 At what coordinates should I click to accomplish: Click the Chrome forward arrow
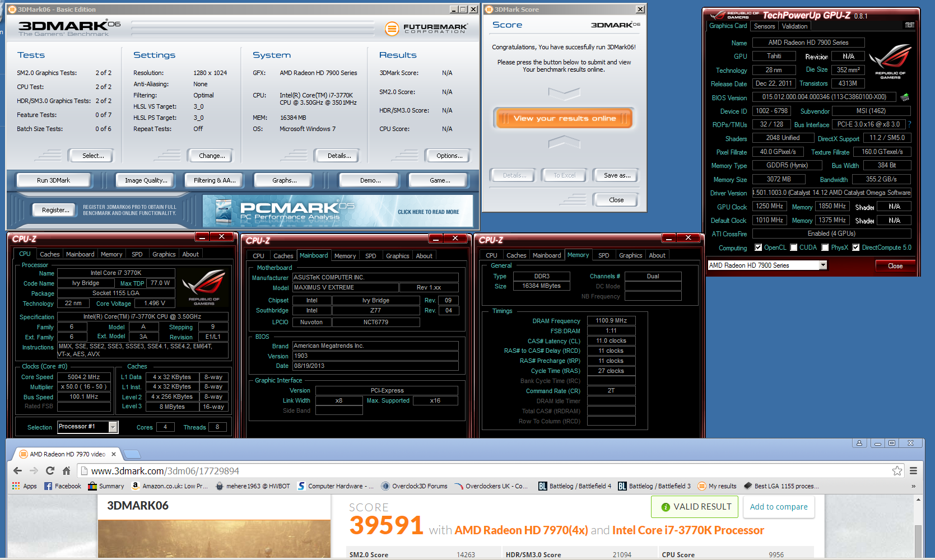pyautogui.click(x=34, y=471)
